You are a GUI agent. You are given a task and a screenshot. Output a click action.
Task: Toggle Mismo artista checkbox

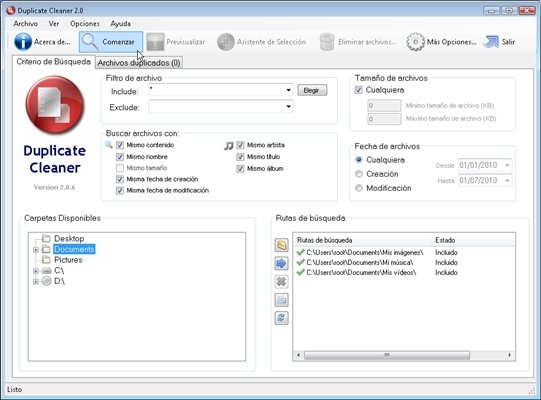click(x=240, y=145)
